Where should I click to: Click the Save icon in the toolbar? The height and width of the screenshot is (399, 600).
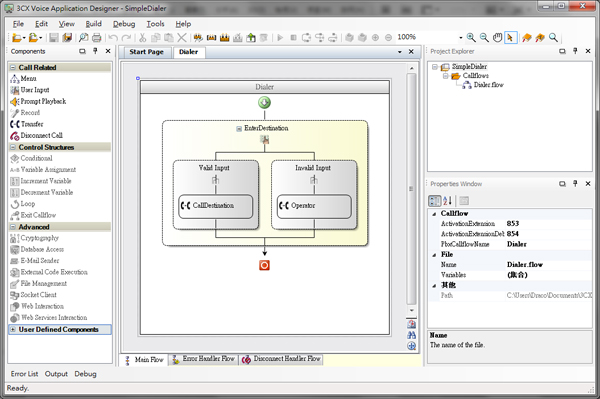click(54, 37)
